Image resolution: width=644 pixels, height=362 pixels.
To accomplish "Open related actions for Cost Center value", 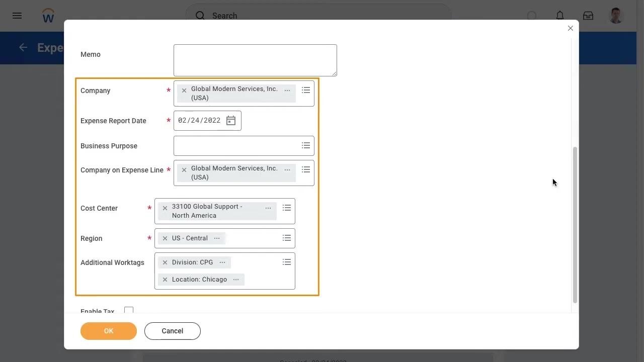I will click(x=268, y=208).
